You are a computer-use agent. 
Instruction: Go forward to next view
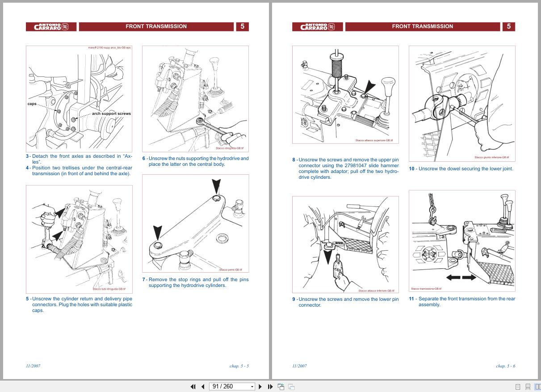[x=291, y=387]
